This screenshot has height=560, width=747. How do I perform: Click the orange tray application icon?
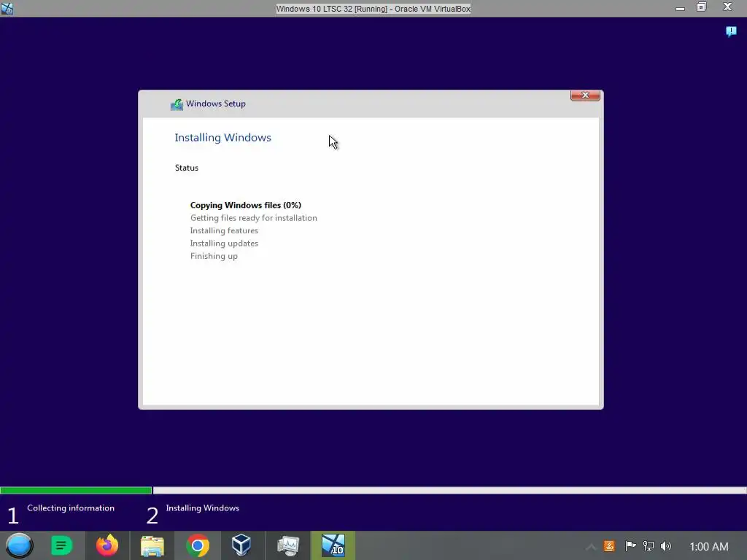pyautogui.click(x=609, y=546)
